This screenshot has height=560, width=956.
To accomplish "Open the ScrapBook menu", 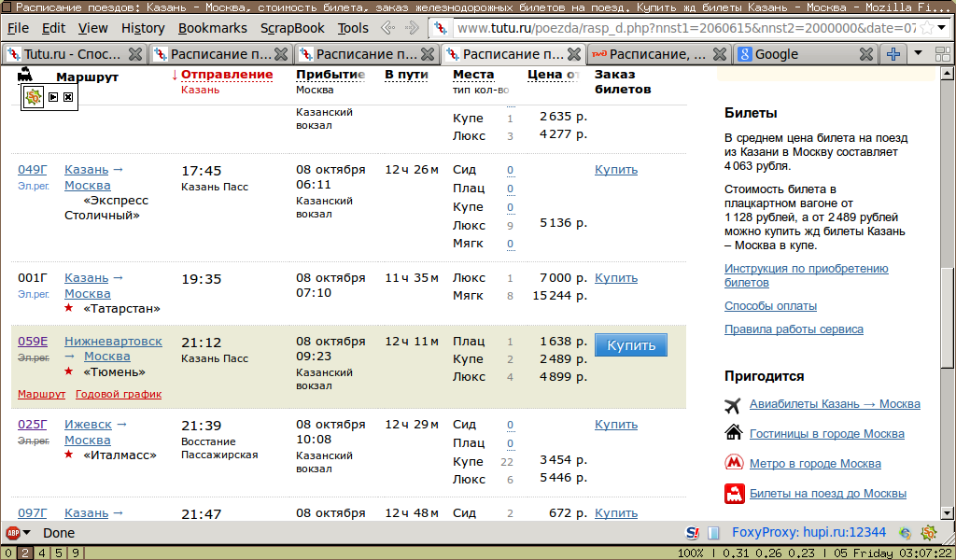I will pyautogui.click(x=292, y=28).
